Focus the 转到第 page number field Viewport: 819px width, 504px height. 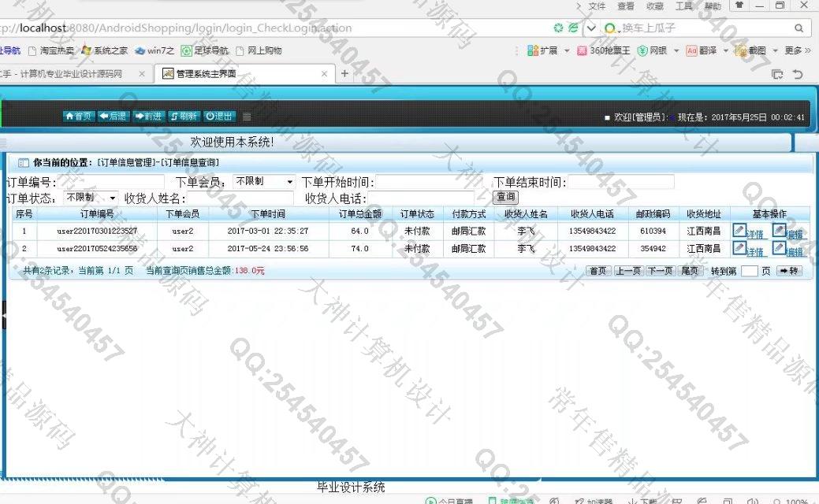[750, 271]
